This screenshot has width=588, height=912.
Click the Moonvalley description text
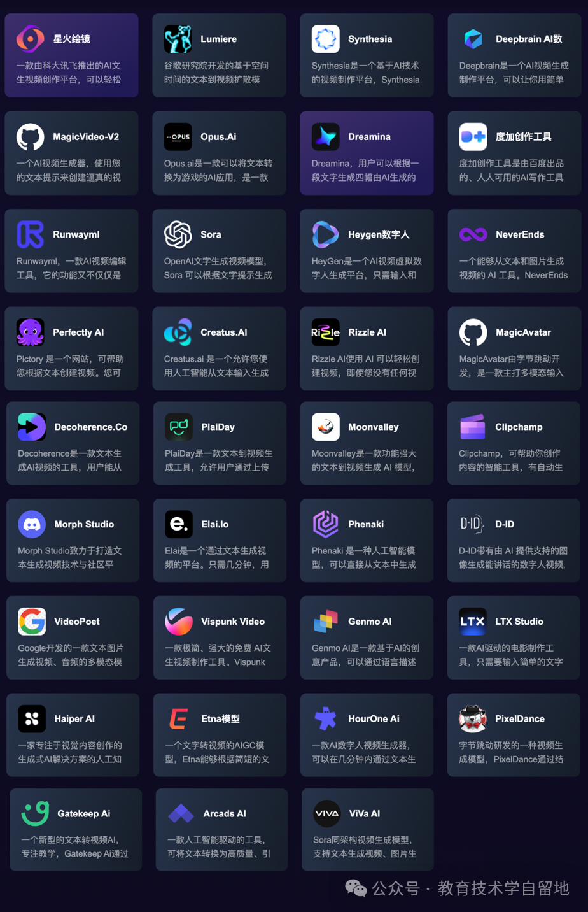coord(364,460)
